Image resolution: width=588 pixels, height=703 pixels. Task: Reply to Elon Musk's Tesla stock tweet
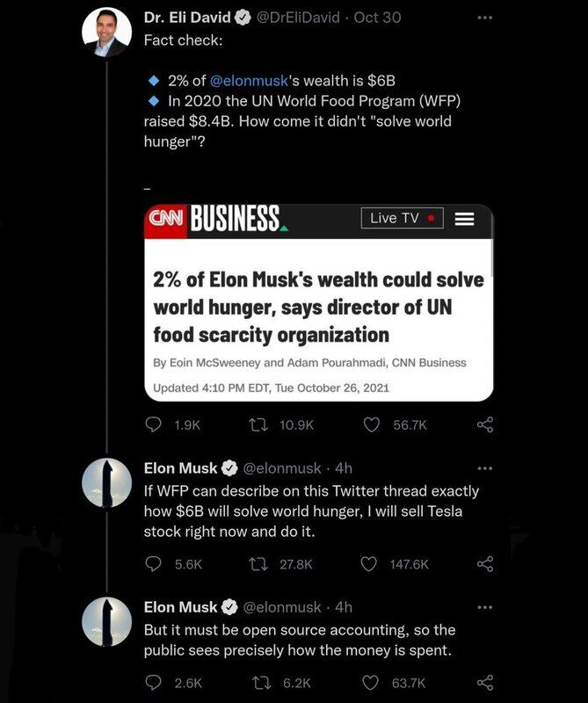[153, 564]
